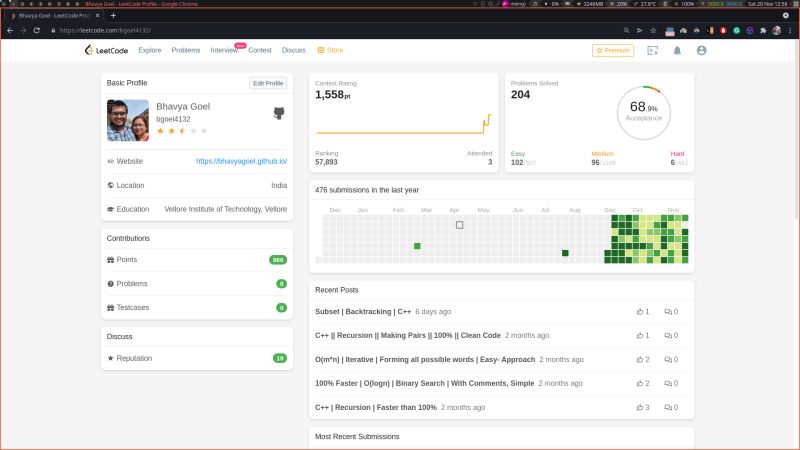800x450 pixels.
Task: Open the playground terminal icon
Action: pyautogui.click(x=653, y=51)
